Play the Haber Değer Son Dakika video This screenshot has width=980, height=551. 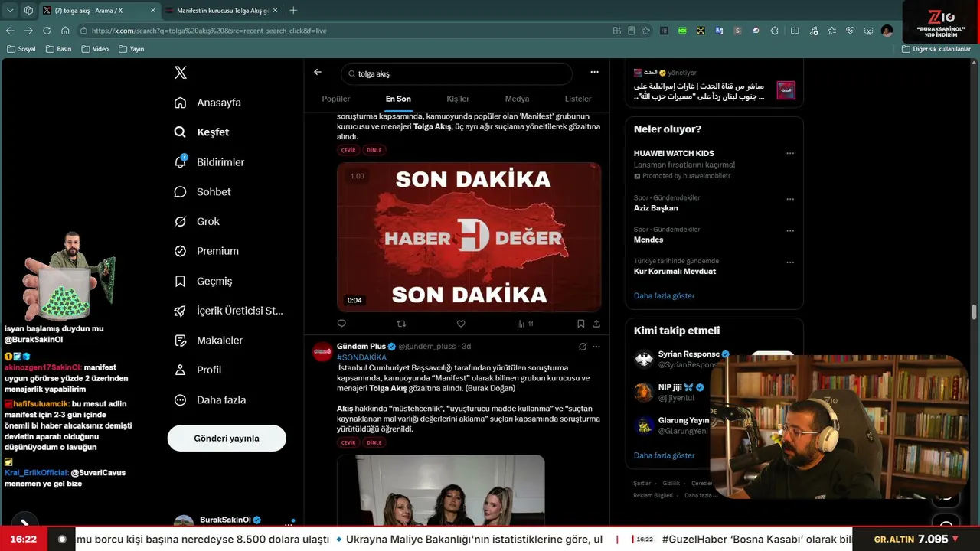pos(469,237)
